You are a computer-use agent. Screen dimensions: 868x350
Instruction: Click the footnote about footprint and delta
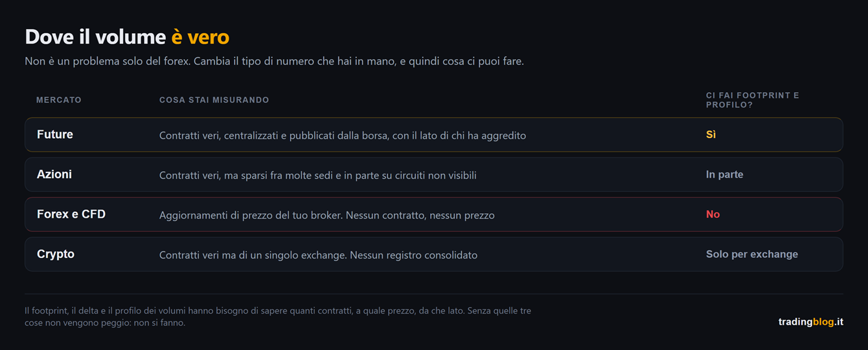coord(278,316)
